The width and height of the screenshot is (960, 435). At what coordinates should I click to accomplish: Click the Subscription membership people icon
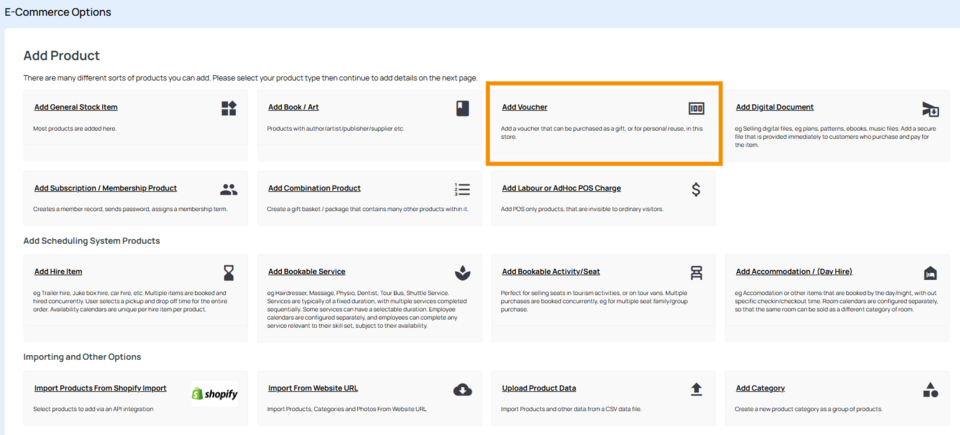(229, 189)
